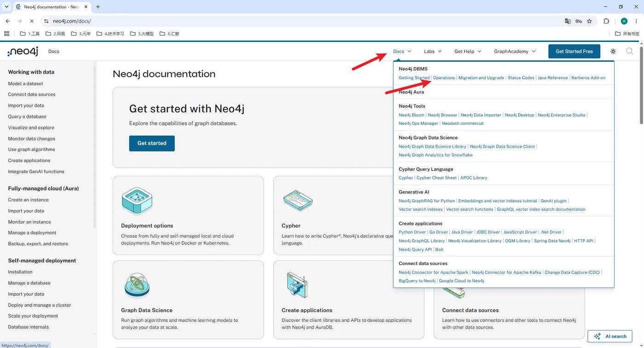Stop page loading with the X button
Viewport: 644px width, 348px height.
point(31,21)
